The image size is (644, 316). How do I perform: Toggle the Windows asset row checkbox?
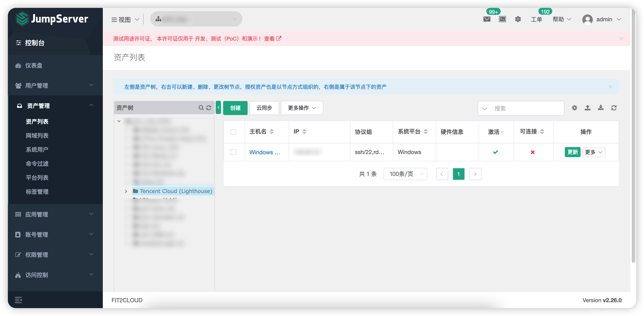(x=233, y=152)
